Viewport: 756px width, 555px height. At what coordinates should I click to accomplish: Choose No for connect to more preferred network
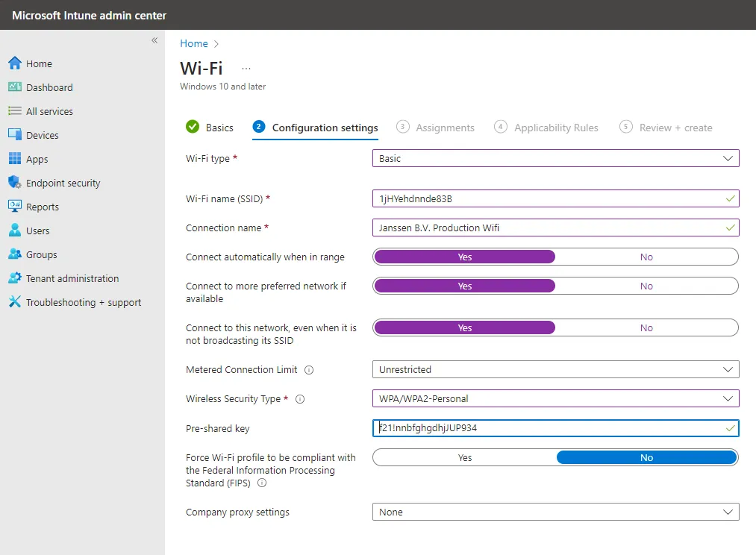tap(646, 286)
